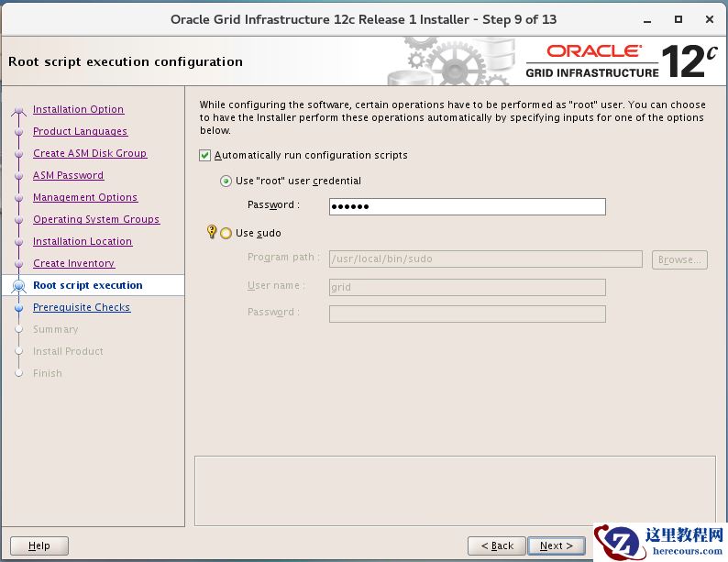Open the ASM Password step

pyautogui.click(x=68, y=175)
